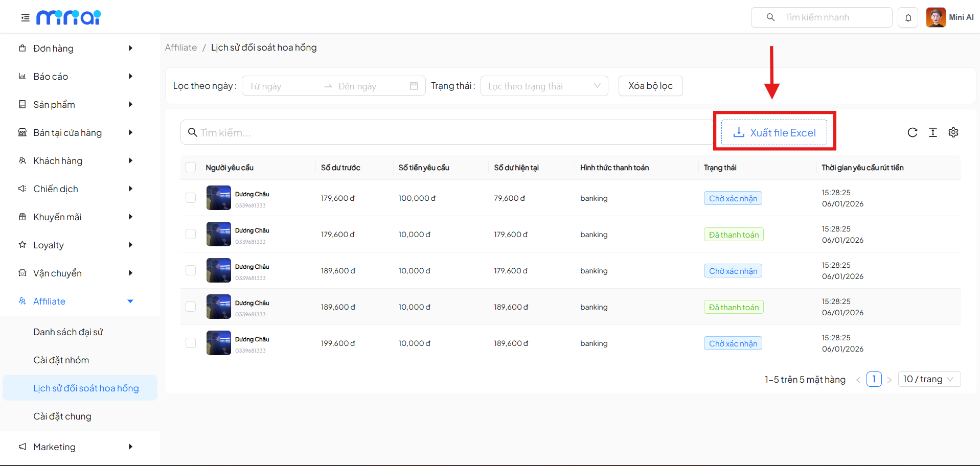Open the 10 / trang page size dropdown
980x466 pixels.
pyautogui.click(x=928, y=379)
